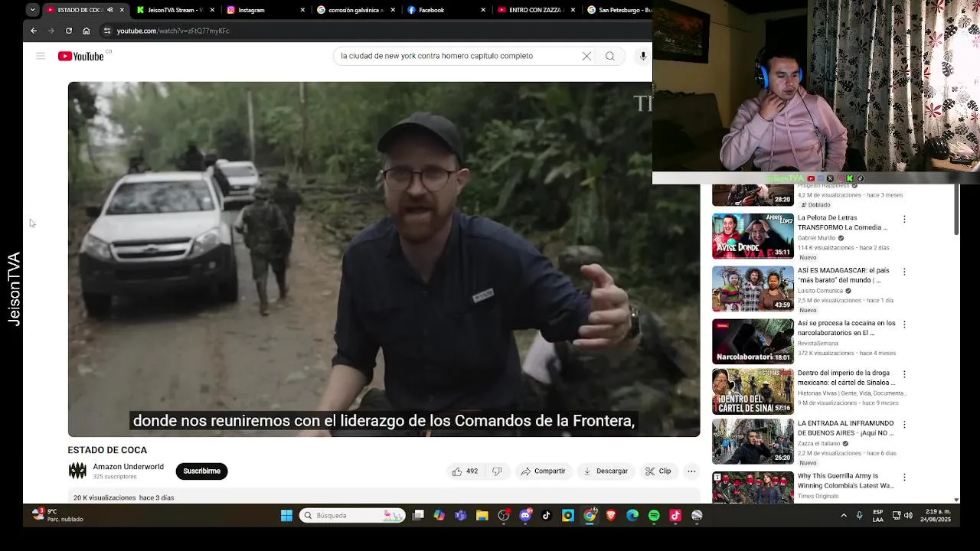Open ASÍ ES MADAGASCAR video thumbnail
The width and height of the screenshot is (980, 551).
click(753, 289)
